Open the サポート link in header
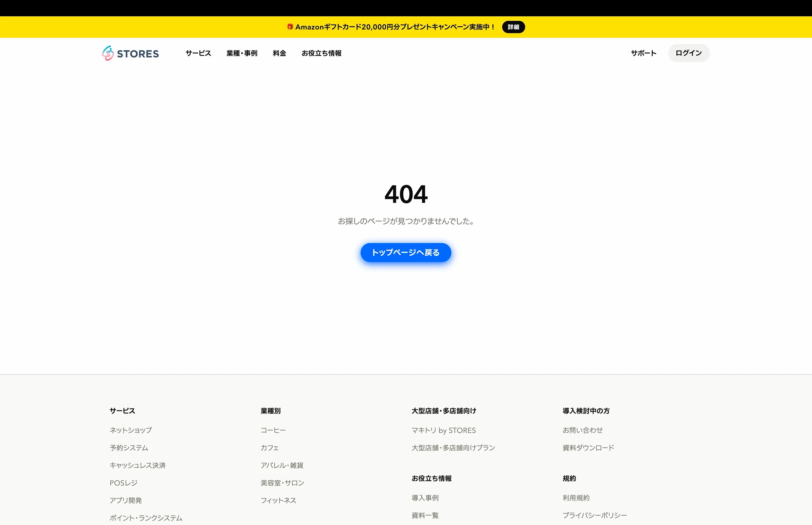Screen dimensions: 812x525 click(x=643, y=53)
